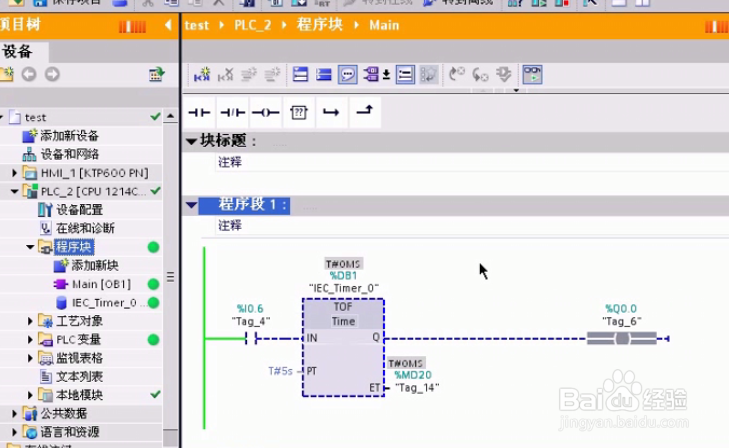Click the delete network icon

coord(225,74)
